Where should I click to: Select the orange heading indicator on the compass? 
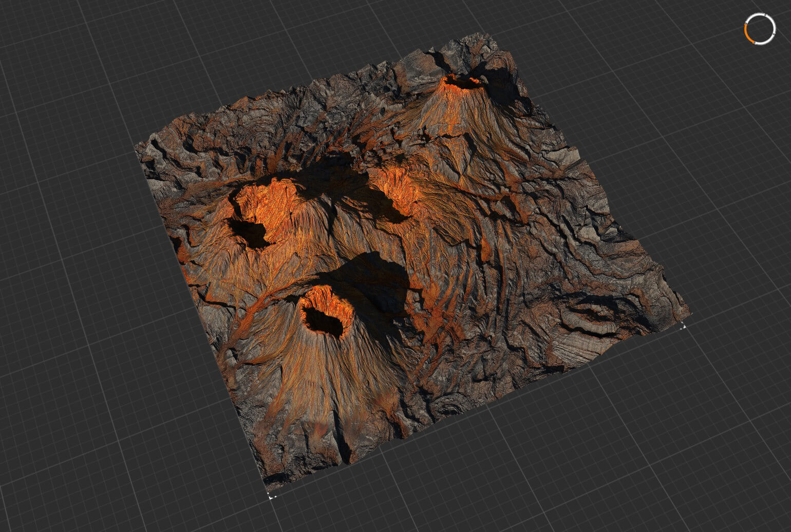tap(746, 33)
